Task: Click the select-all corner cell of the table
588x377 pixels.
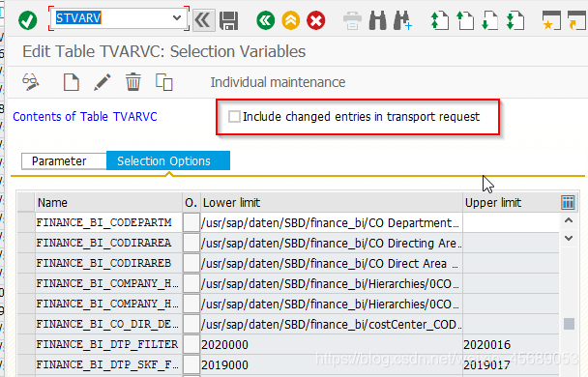Action: point(26,203)
